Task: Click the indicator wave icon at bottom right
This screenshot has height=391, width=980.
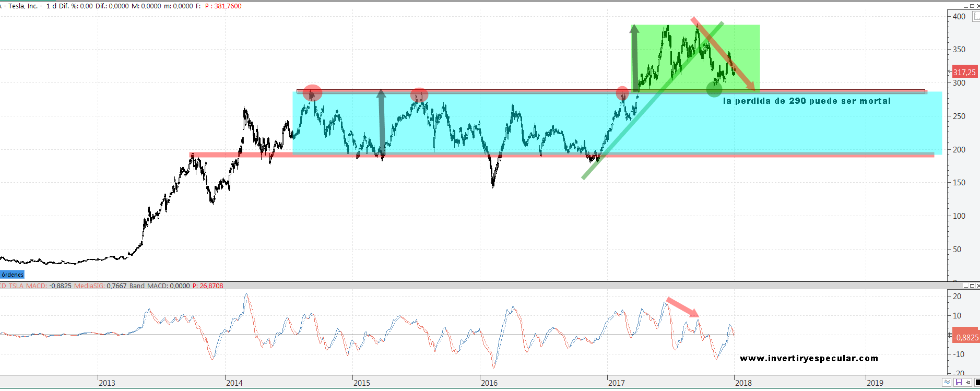Action: 947,383
